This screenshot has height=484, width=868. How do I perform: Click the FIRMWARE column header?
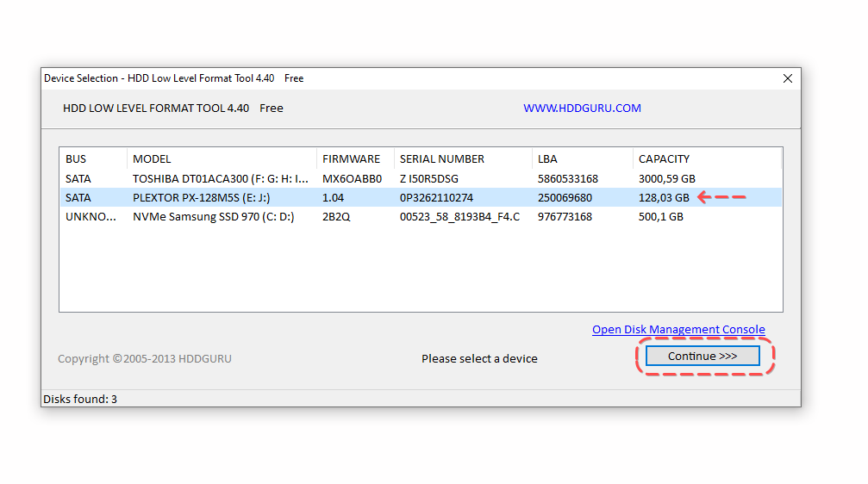pyautogui.click(x=355, y=158)
